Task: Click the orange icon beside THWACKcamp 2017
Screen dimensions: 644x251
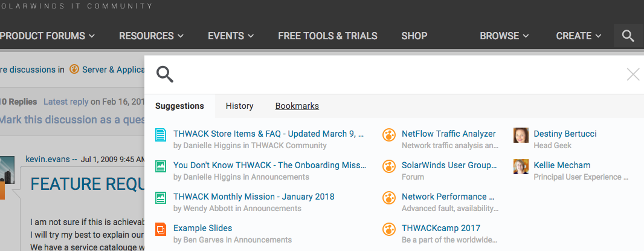Action: 389,229
